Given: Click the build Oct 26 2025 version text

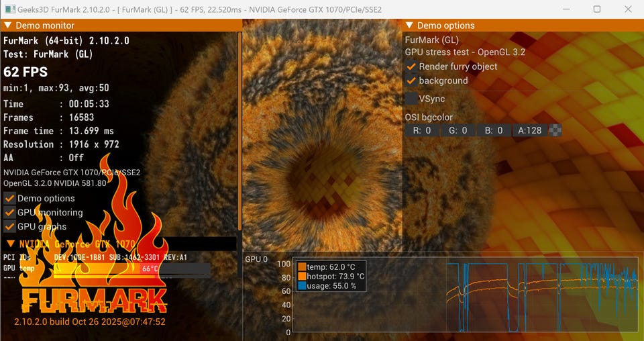Looking at the screenshot, I should pyautogui.click(x=90, y=322).
